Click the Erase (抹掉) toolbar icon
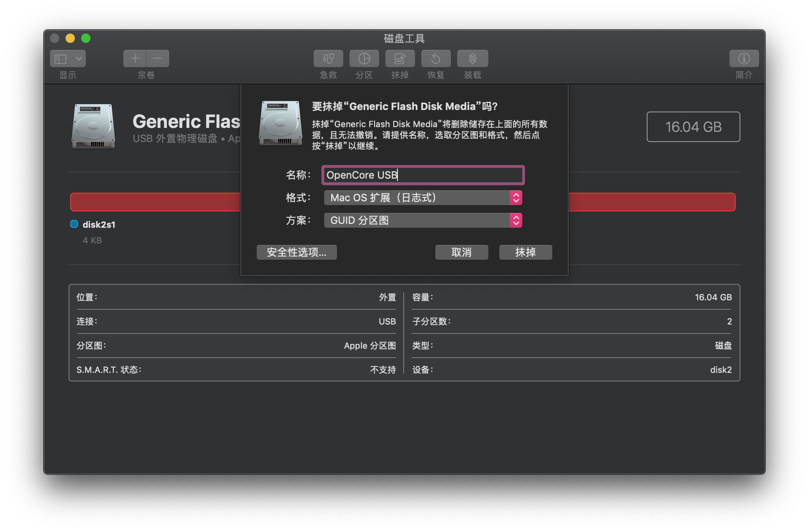This screenshot has width=809, height=532. (400, 59)
